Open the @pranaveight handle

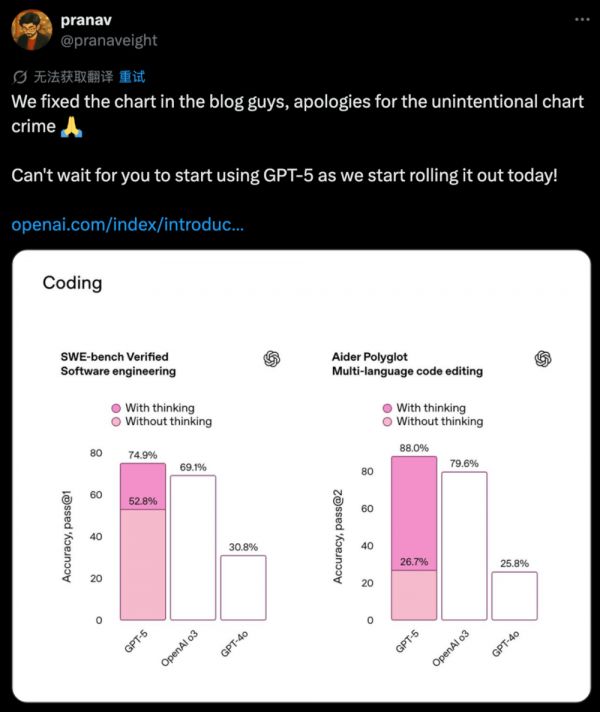pos(108,41)
